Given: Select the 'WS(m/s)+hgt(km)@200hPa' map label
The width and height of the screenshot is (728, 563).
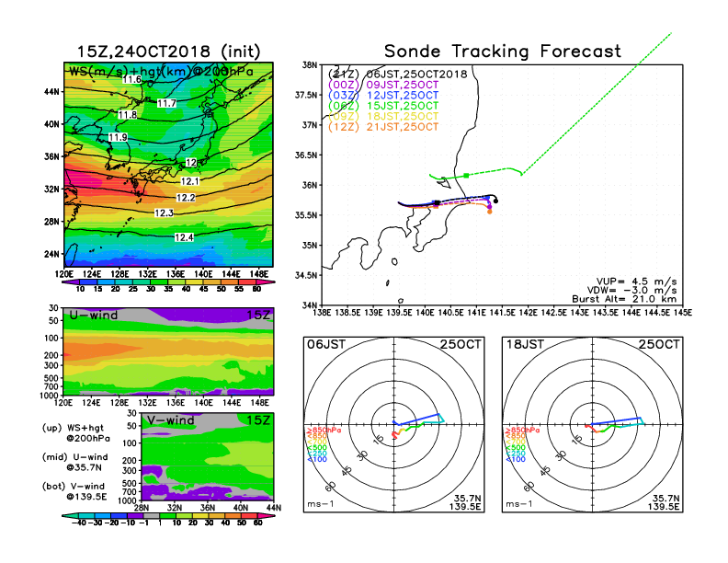Looking at the screenshot, I should click(161, 72).
